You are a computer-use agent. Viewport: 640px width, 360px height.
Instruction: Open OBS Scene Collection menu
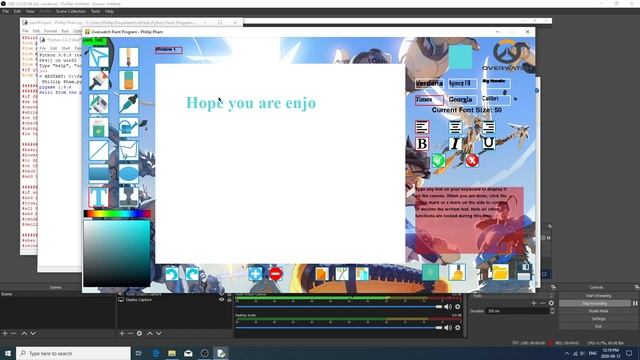71,11
